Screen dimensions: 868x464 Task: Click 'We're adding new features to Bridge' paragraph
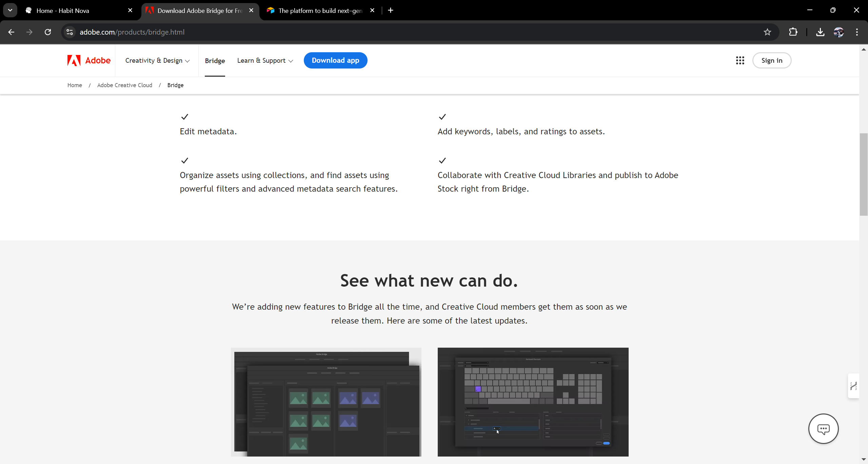(x=429, y=314)
